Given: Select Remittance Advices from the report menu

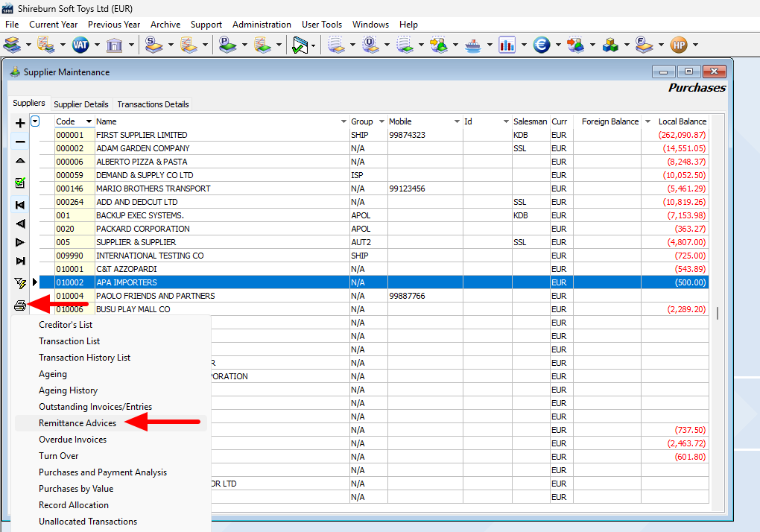Looking at the screenshot, I should point(77,423).
